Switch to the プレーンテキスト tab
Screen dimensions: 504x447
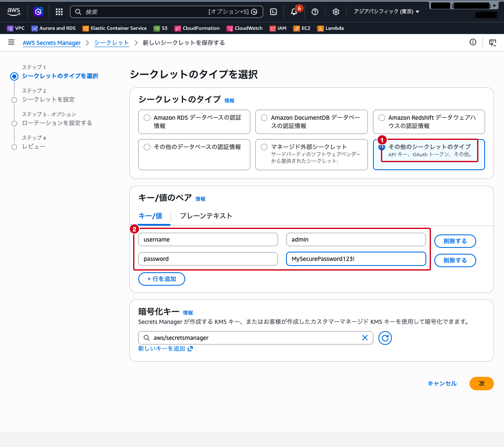coord(206,216)
